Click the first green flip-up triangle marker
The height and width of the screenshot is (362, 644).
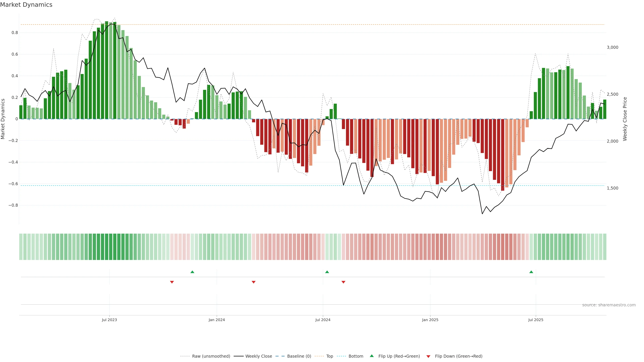(x=192, y=272)
